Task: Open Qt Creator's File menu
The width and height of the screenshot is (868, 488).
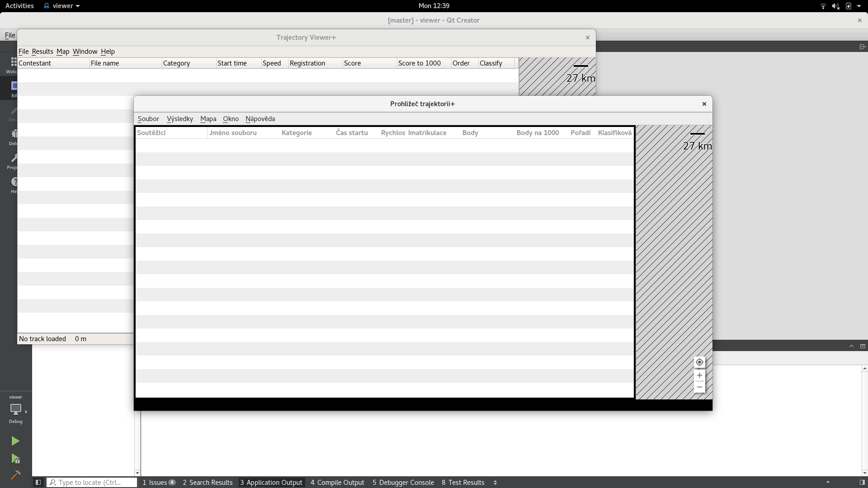Action: coord(10,35)
